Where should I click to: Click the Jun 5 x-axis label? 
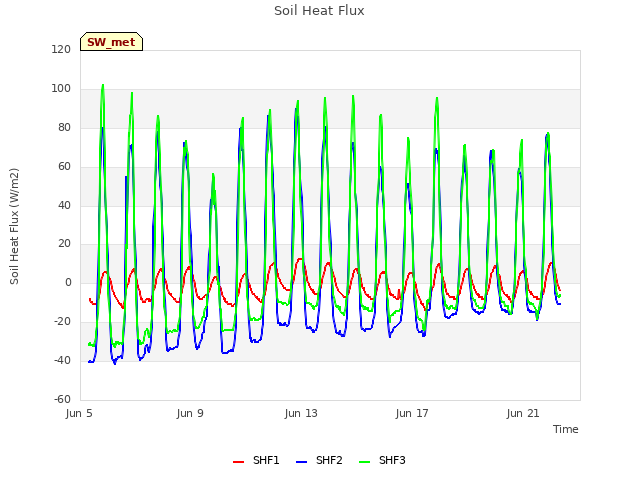pyautogui.click(x=79, y=413)
